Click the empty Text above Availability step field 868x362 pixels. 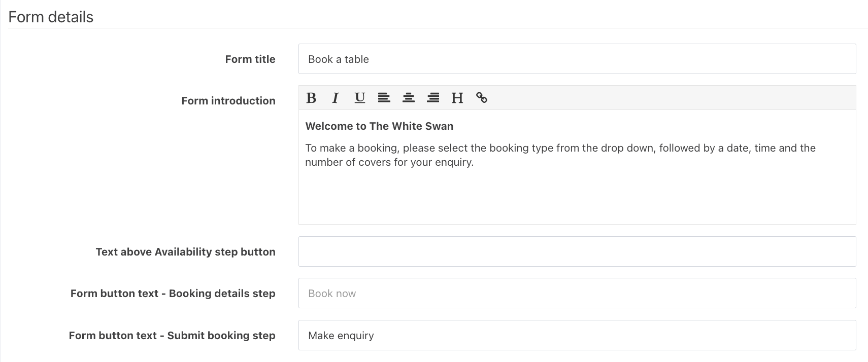577,251
